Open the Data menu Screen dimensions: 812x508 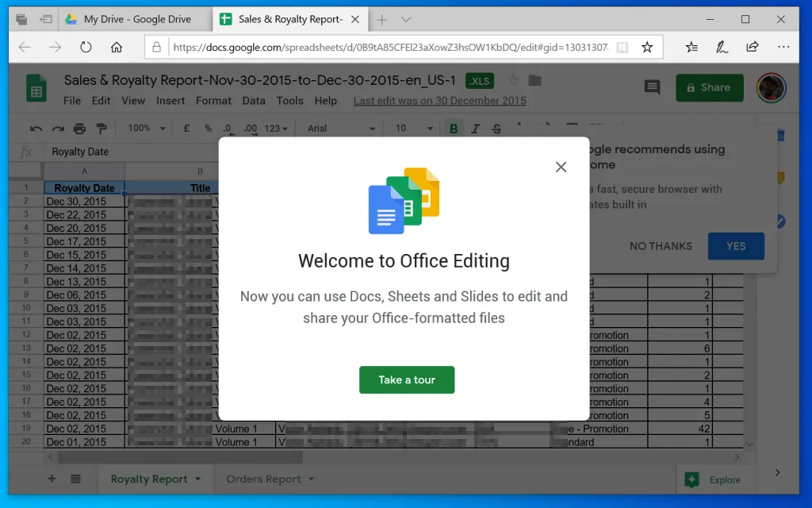click(x=254, y=101)
